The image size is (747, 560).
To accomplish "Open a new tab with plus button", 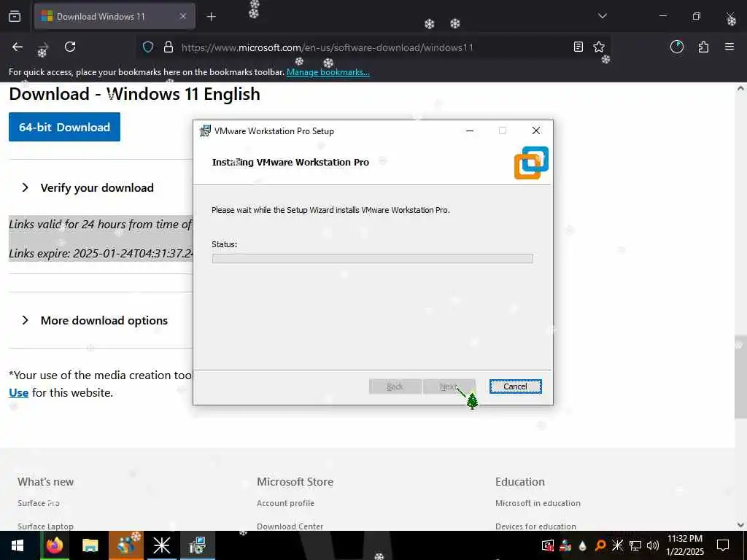I will click(211, 17).
